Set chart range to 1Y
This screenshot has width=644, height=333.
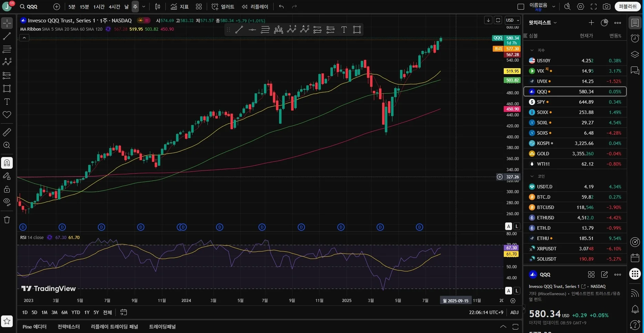tap(87, 312)
